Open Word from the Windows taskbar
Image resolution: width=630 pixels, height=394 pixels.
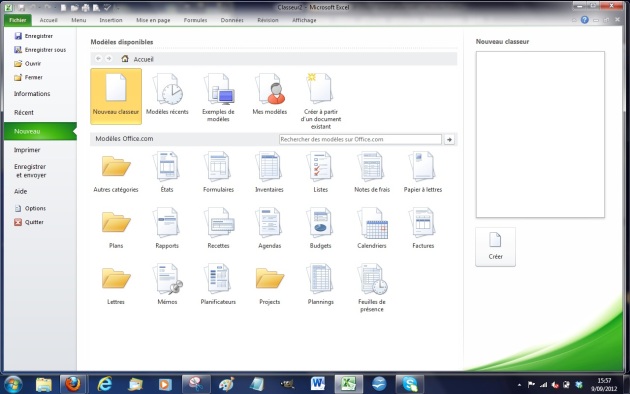pyautogui.click(x=318, y=384)
